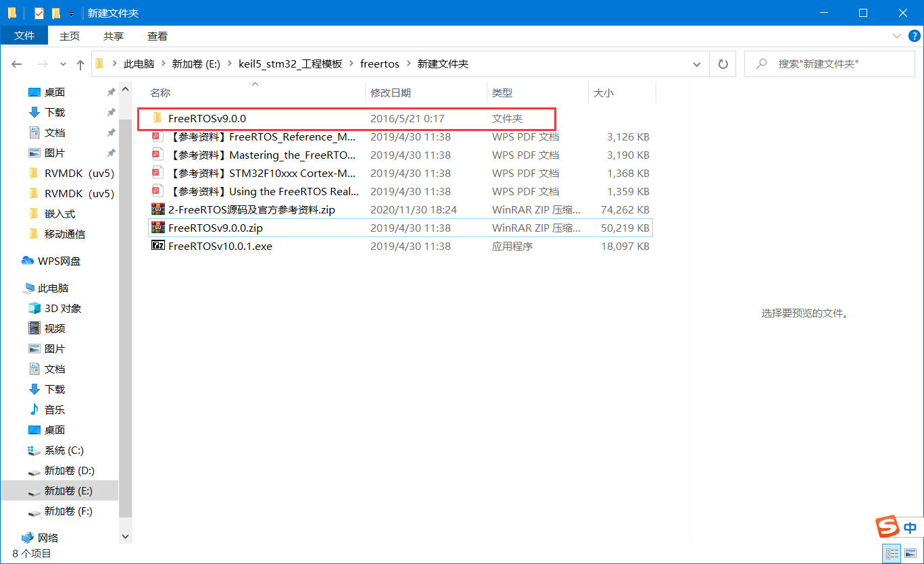Viewport: 924px width, 564px height.
Task: Switch to large thumbnails view icon
Action: tap(909, 554)
